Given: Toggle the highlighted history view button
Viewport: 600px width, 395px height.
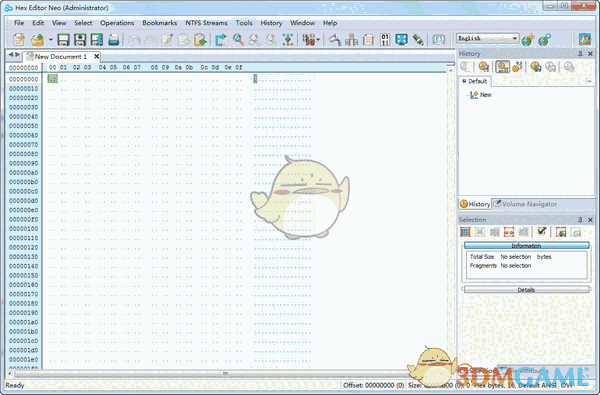Looking at the screenshot, I should coord(502,67).
